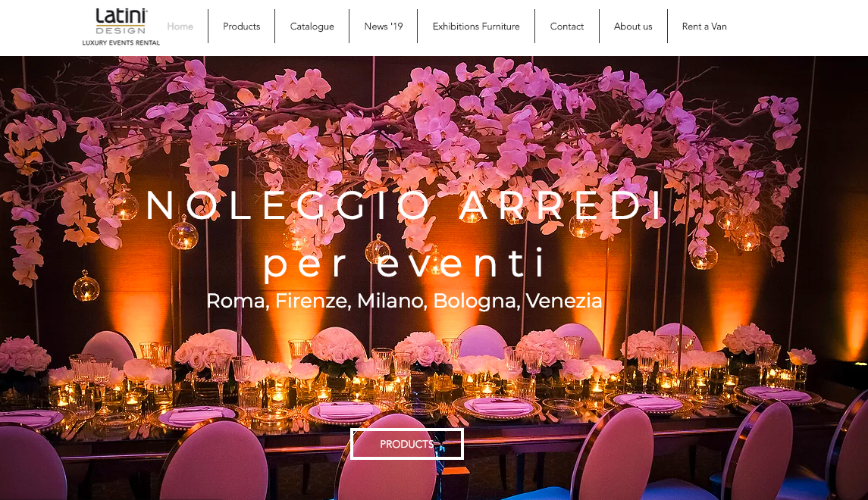Click the NOLEGGIO ARREDI headline
The width and height of the screenshot is (868, 500).
405,205
